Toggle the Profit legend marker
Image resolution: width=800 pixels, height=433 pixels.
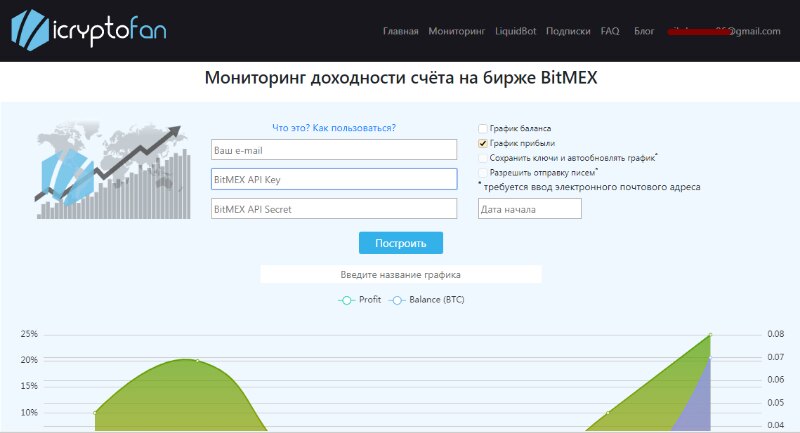(346, 300)
